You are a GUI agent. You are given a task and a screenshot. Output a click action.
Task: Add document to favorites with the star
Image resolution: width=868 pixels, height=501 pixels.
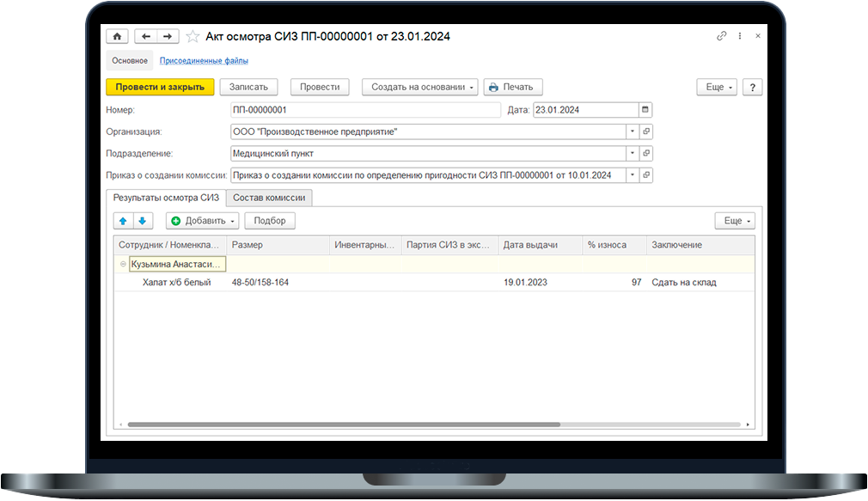pyautogui.click(x=193, y=37)
